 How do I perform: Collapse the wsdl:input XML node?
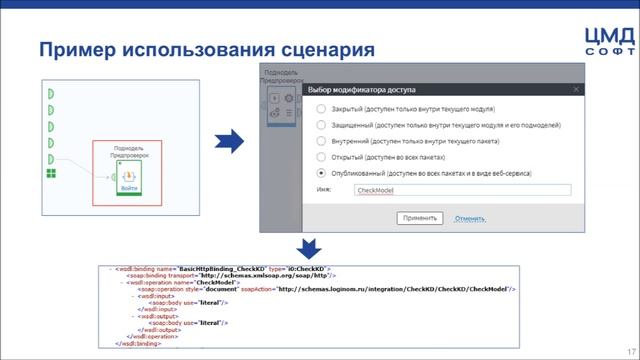(x=133, y=296)
